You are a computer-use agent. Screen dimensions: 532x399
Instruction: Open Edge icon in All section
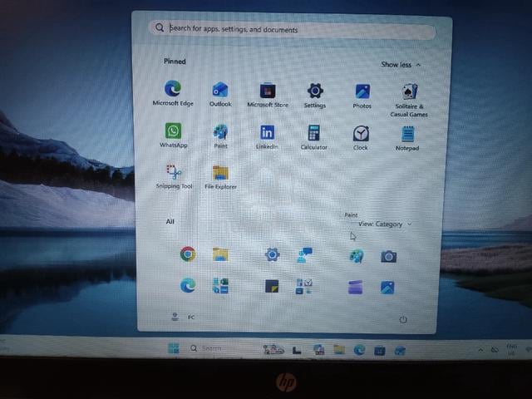[188, 285]
